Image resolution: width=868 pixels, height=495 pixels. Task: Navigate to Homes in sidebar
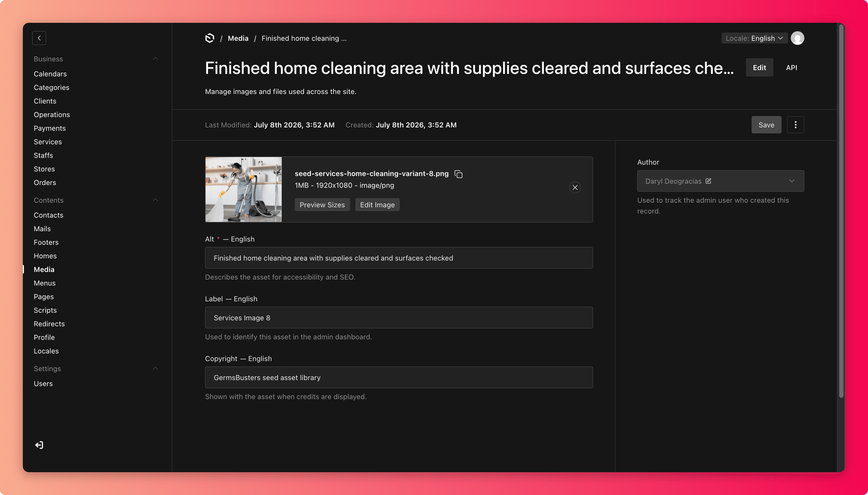point(45,256)
